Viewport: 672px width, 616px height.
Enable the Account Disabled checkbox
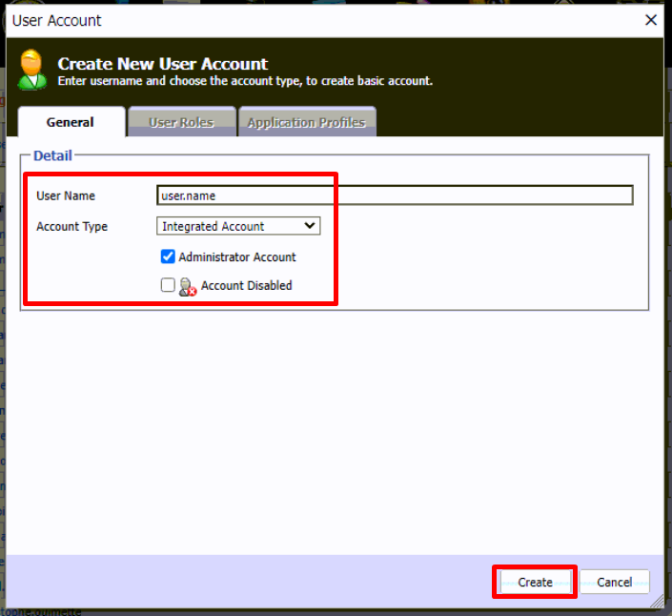[x=168, y=285]
